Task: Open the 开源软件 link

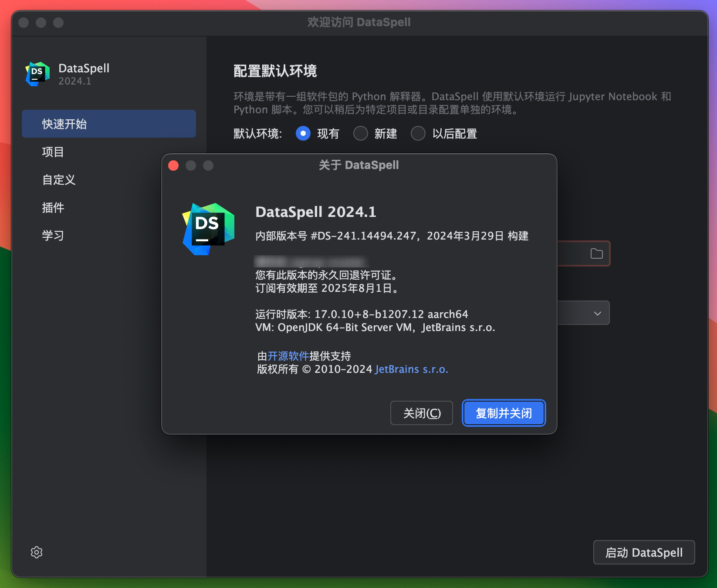Action: [x=288, y=356]
